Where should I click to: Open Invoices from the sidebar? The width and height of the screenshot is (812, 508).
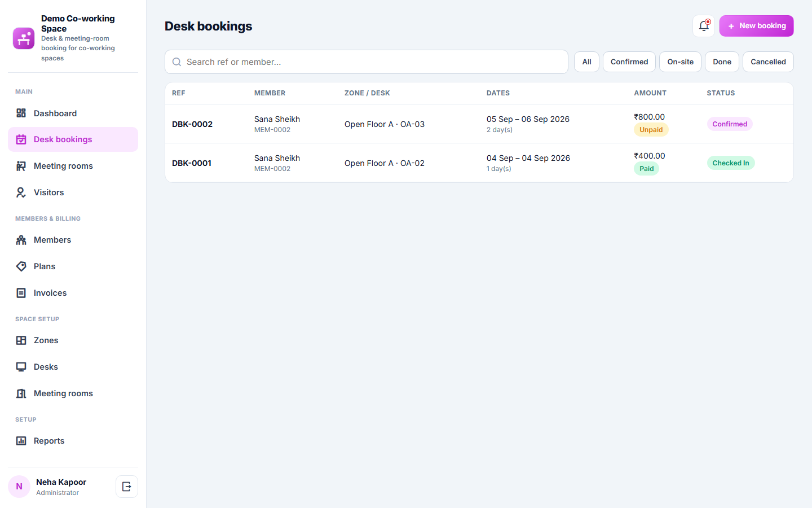(x=73, y=293)
